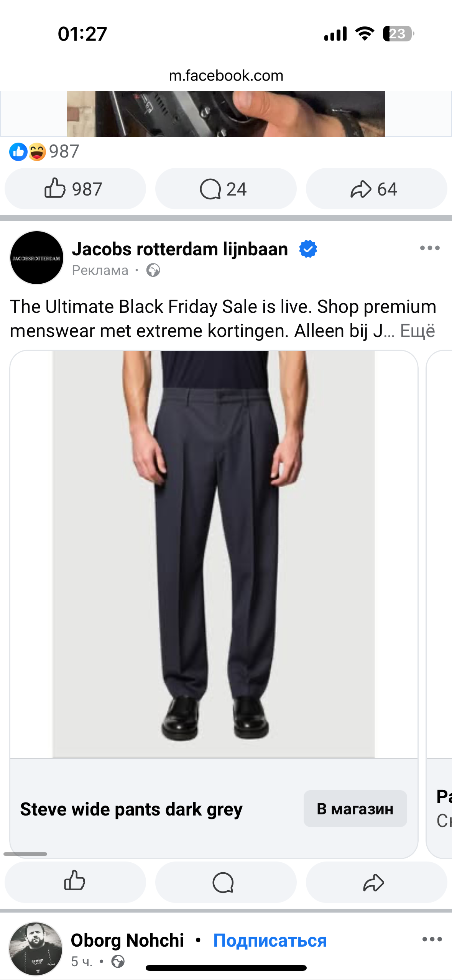Open options menu for Oborg Nohchi post

click(432, 939)
